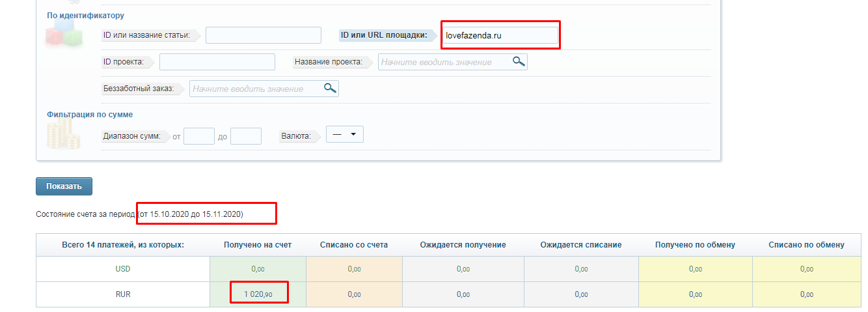Click the sum range "от" field

198,136
